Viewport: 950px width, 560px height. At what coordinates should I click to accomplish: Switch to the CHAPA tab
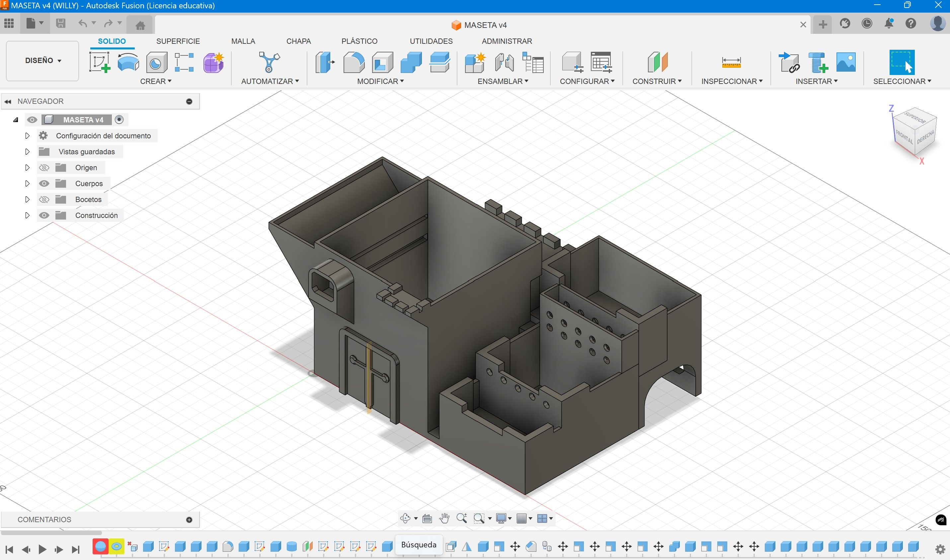pyautogui.click(x=298, y=41)
